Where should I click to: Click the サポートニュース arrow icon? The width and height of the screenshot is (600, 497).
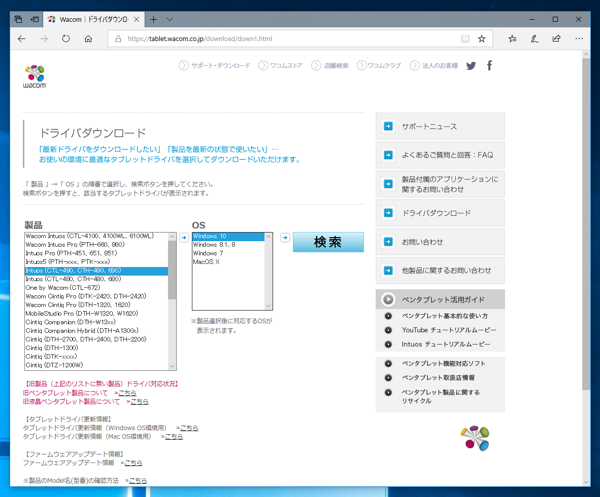[388, 126]
